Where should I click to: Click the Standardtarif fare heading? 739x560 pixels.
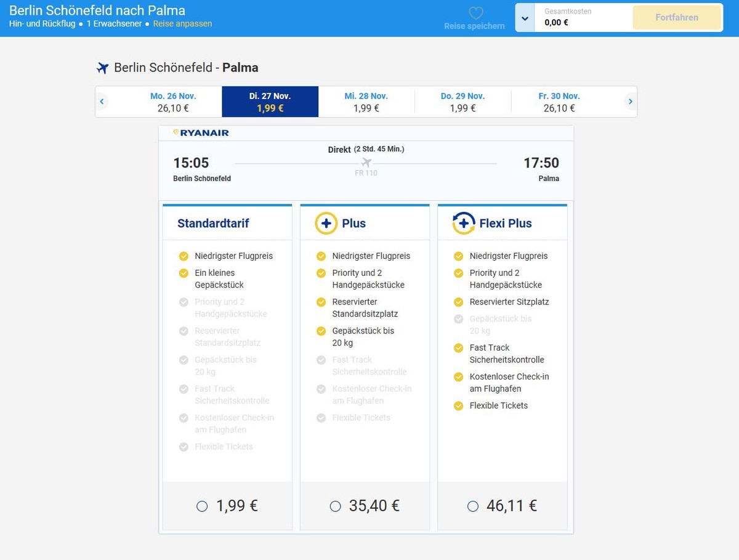(213, 223)
